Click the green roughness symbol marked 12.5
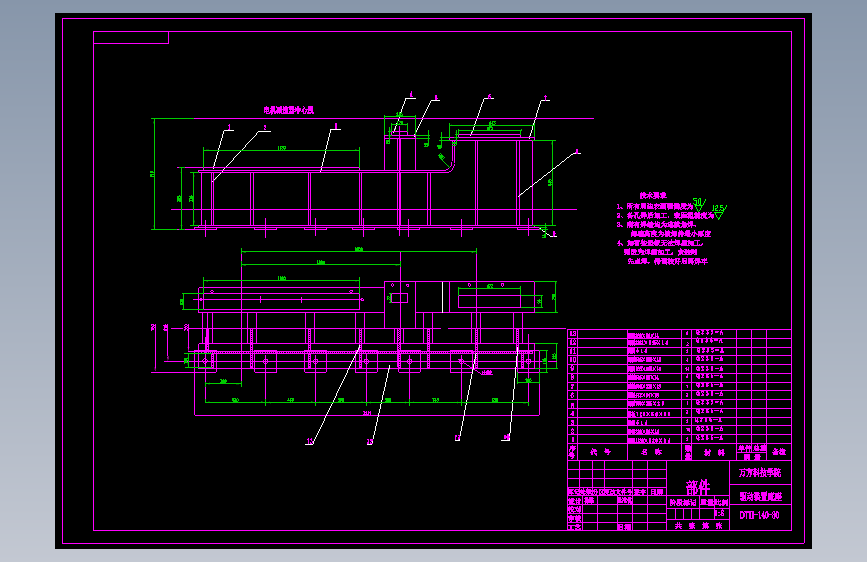Image resolution: width=867 pixels, height=562 pixels. pyautogui.click(x=719, y=211)
